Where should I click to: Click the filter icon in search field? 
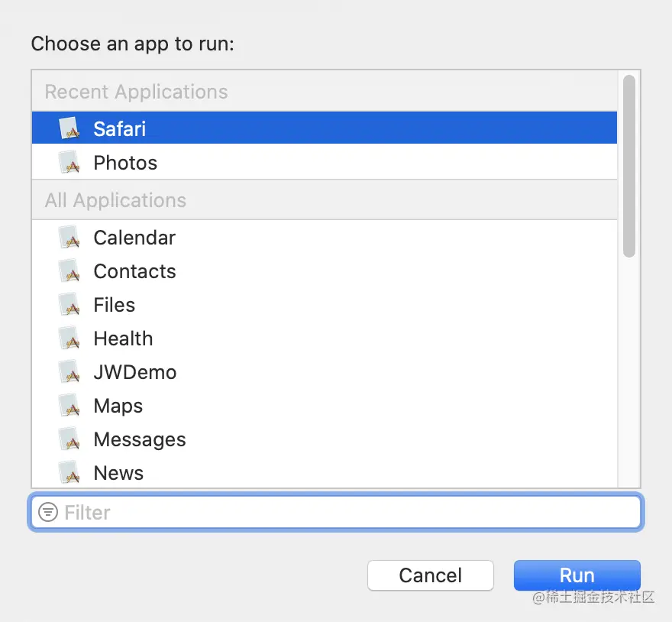pyautogui.click(x=48, y=512)
